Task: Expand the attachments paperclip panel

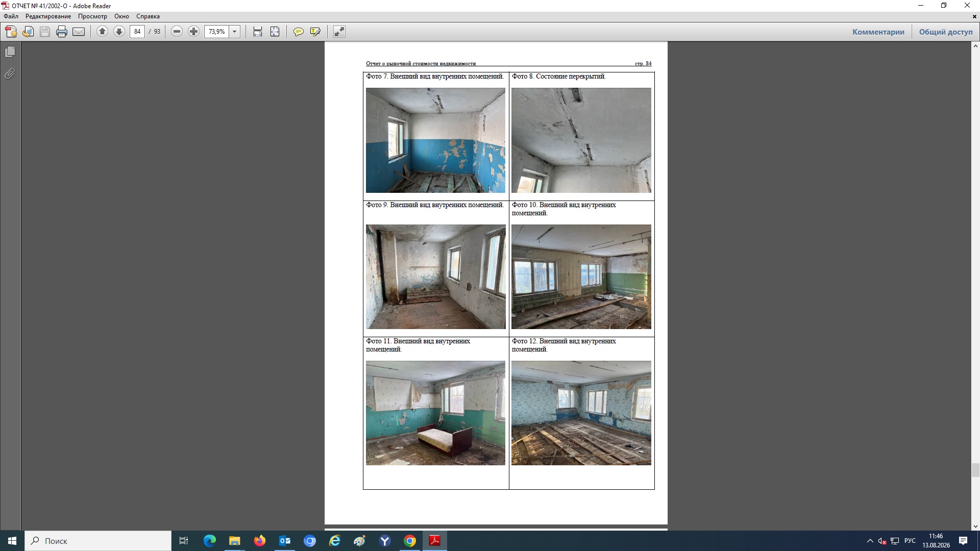Action: point(10,74)
